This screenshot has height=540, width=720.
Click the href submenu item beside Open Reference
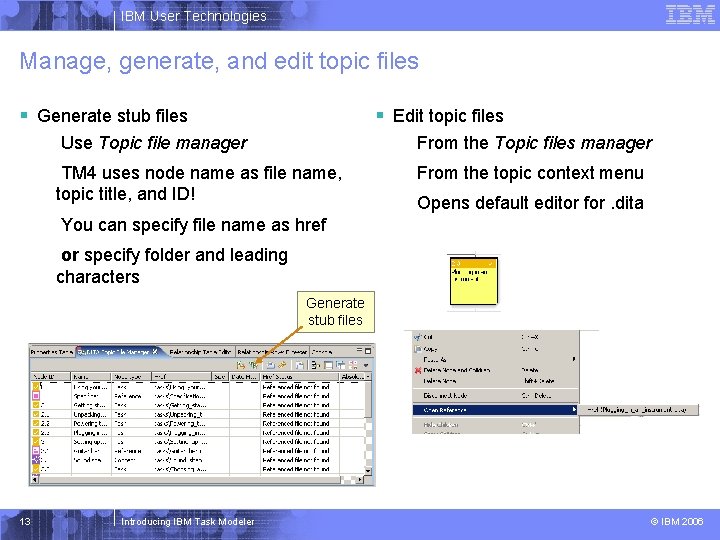pyautogui.click(x=638, y=410)
